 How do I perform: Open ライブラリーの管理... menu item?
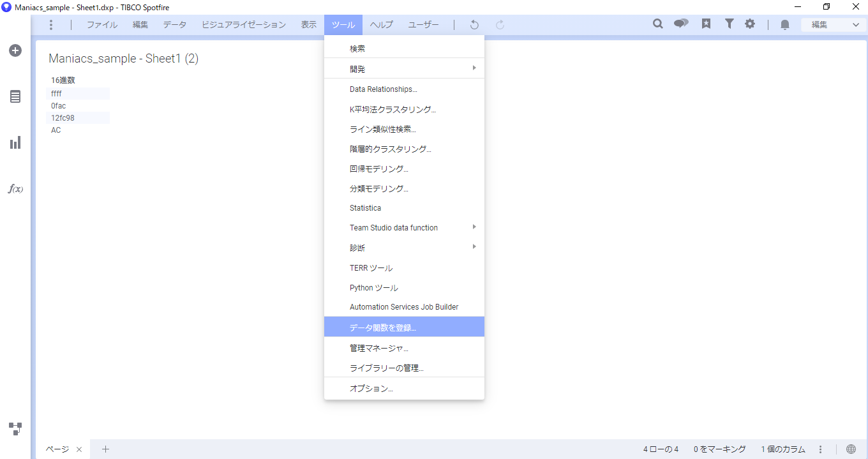tap(405, 368)
